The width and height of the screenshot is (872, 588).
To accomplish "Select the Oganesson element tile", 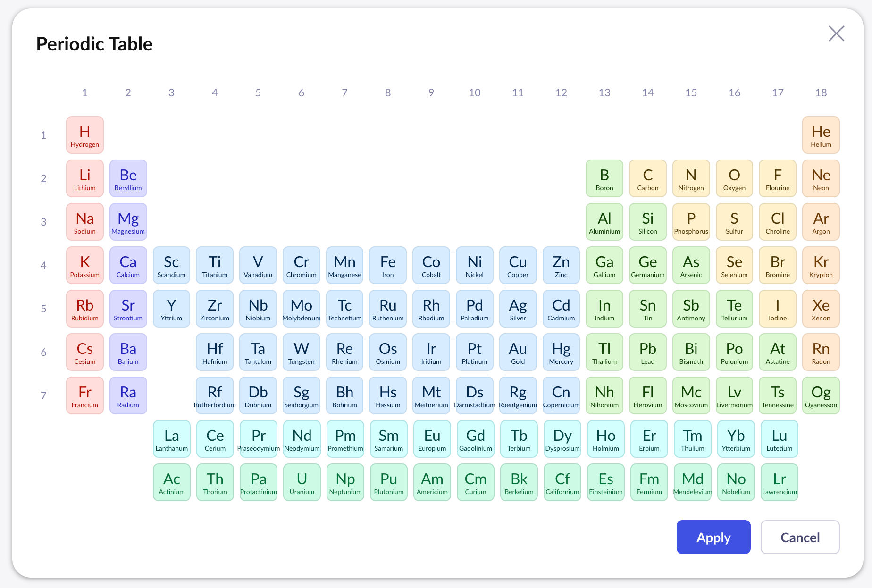I will tap(821, 395).
